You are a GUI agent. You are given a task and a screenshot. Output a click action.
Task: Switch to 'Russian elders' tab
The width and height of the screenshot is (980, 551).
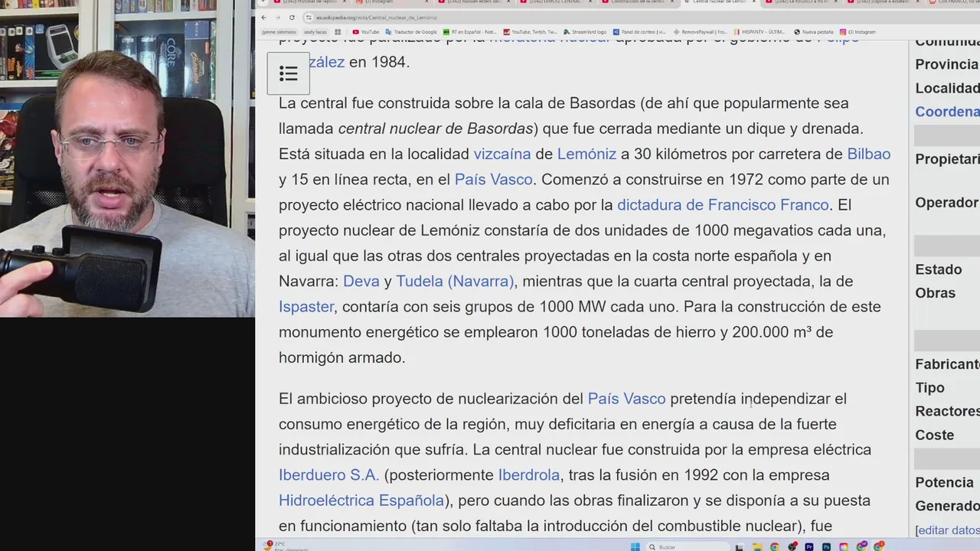(473, 2)
